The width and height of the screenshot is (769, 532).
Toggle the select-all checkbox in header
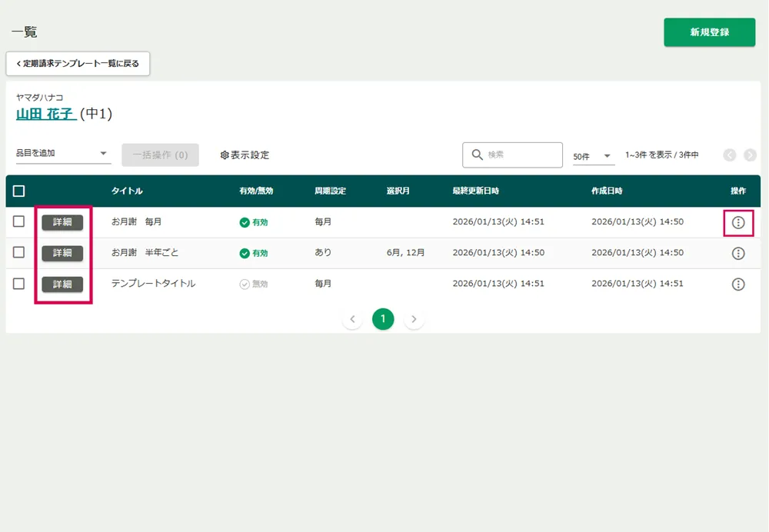point(19,191)
